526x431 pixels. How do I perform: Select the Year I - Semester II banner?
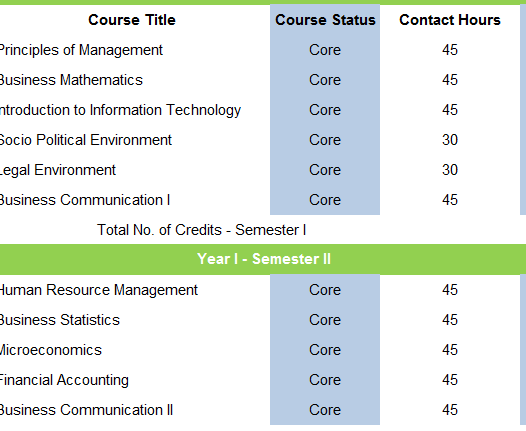263,259
